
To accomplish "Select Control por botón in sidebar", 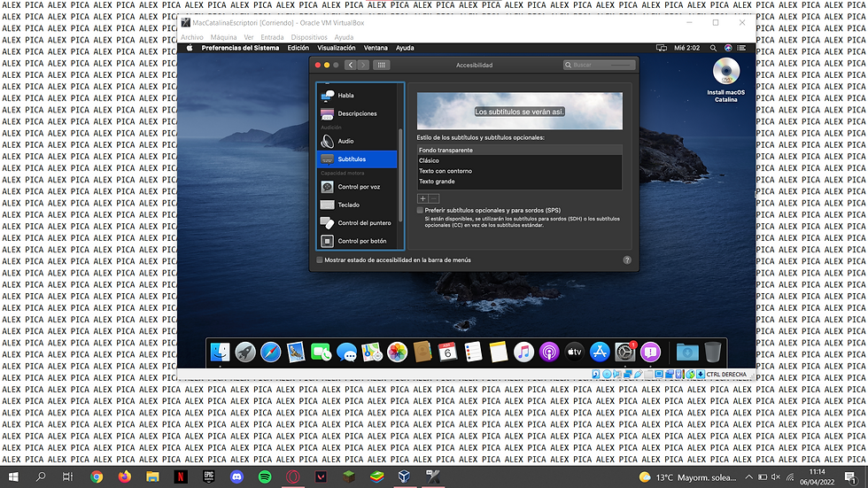I will [x=357, y=241].
